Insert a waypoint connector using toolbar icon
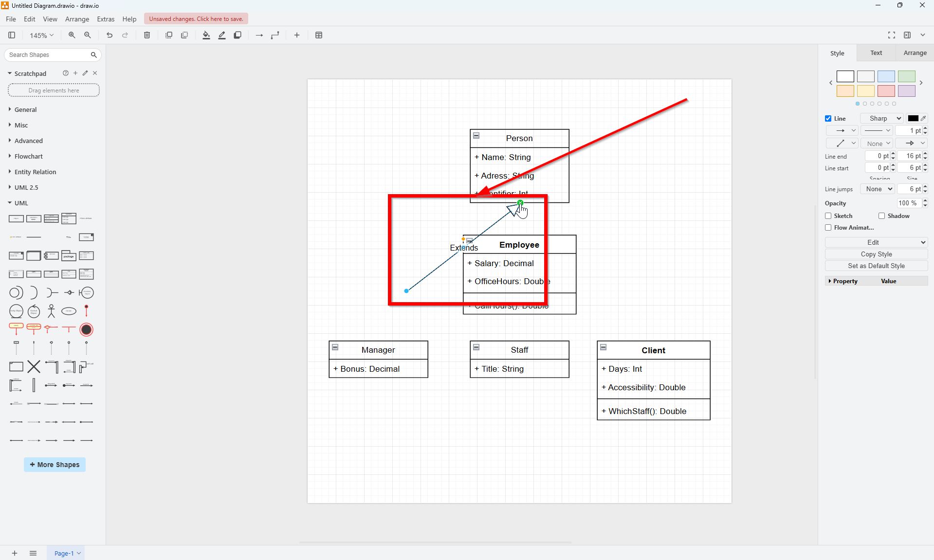Image resolution: width=934 pixels, height=560 pixels. pos(275,35)
